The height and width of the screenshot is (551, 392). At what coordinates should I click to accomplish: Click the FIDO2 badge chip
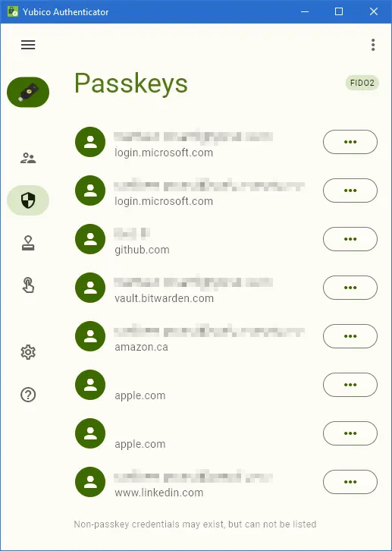pos(362,83)
